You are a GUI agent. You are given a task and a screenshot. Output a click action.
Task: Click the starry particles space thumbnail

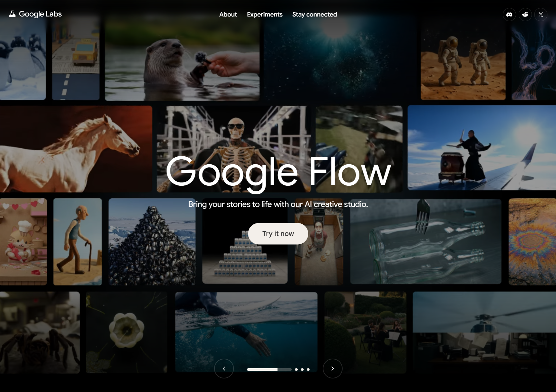pos(340,58)
